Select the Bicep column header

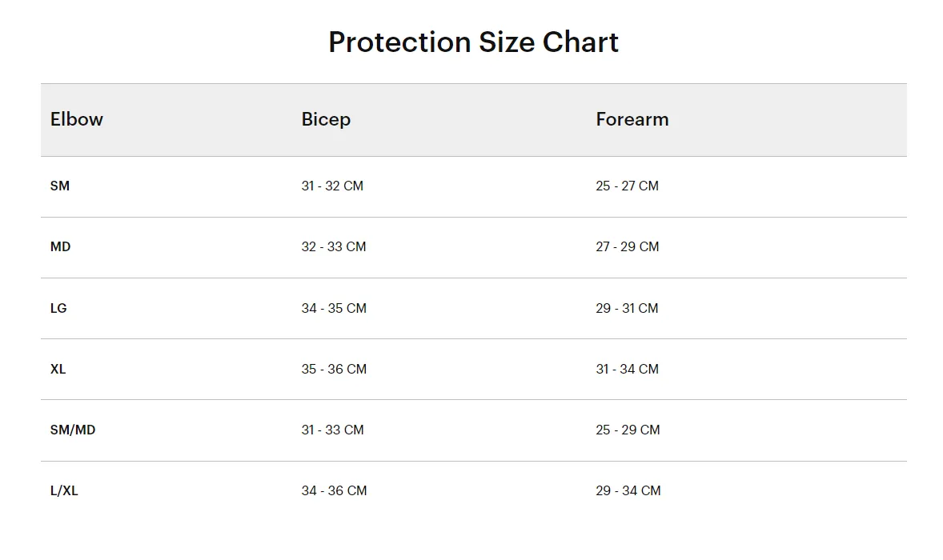(x=326, y=119)
